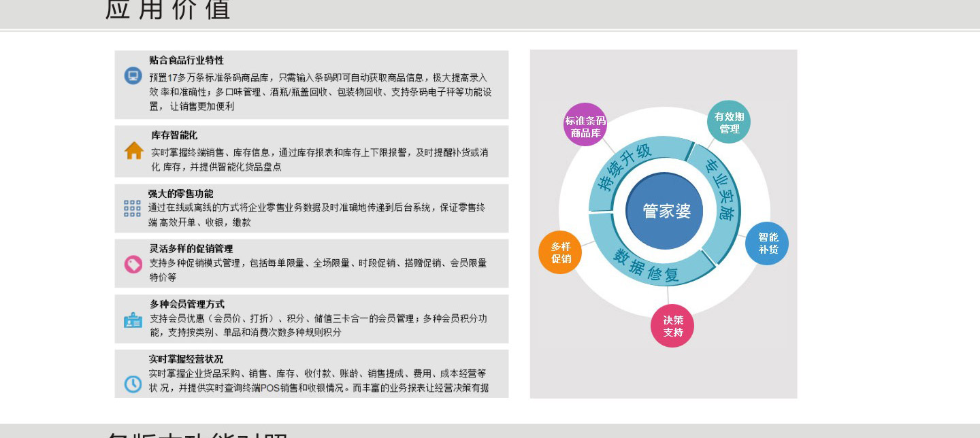This screenshot has width=980, height=438.
Task: Click the 持续升级 ring segment
Action: point(626,167)
